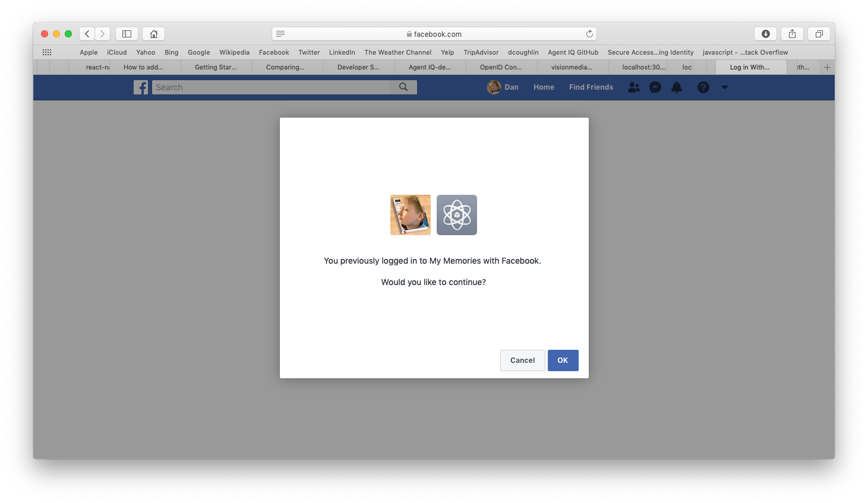Click the Facebook logo in the blue bar

(141, 87)
